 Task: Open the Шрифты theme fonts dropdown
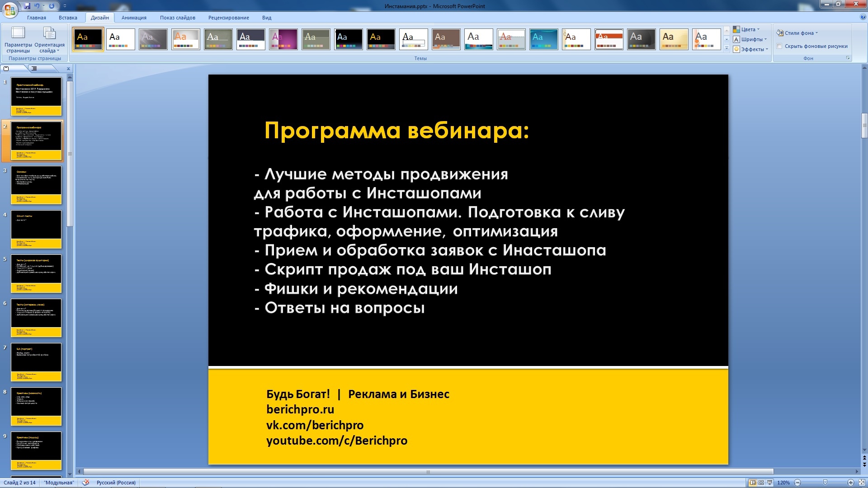[x=750, y=39]
